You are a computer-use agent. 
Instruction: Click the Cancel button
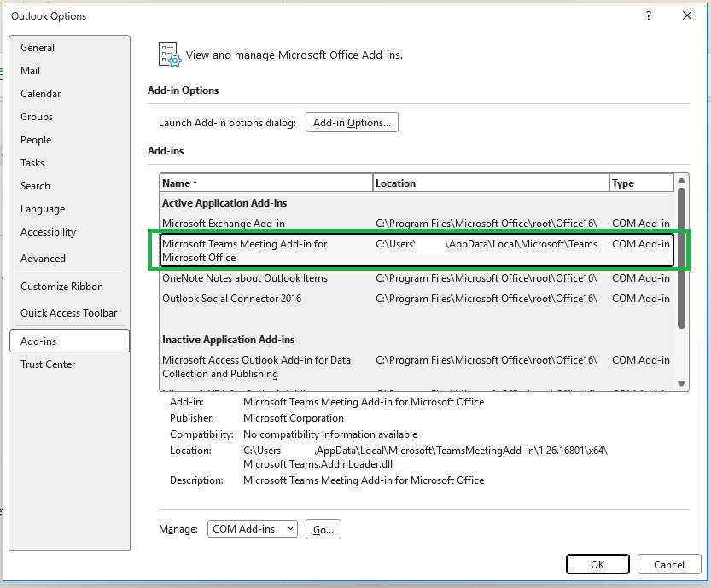[669, 564]
